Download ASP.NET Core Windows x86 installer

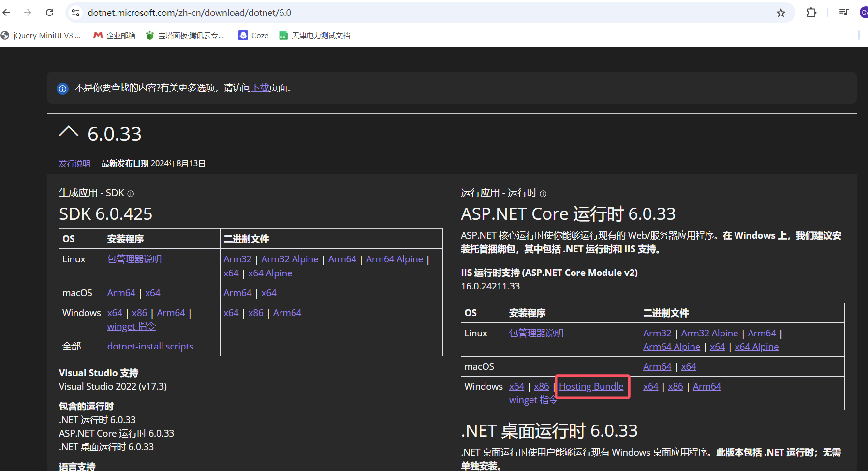point(542,386)
